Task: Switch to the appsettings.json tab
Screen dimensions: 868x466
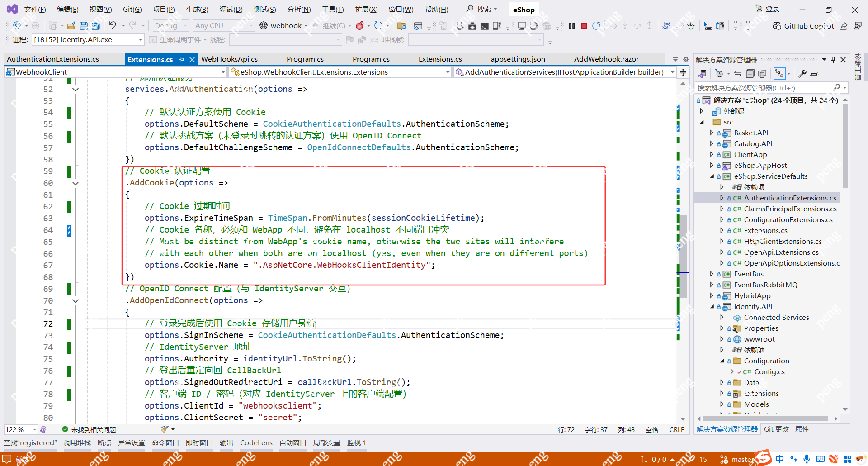Action: tap(518, 59)
